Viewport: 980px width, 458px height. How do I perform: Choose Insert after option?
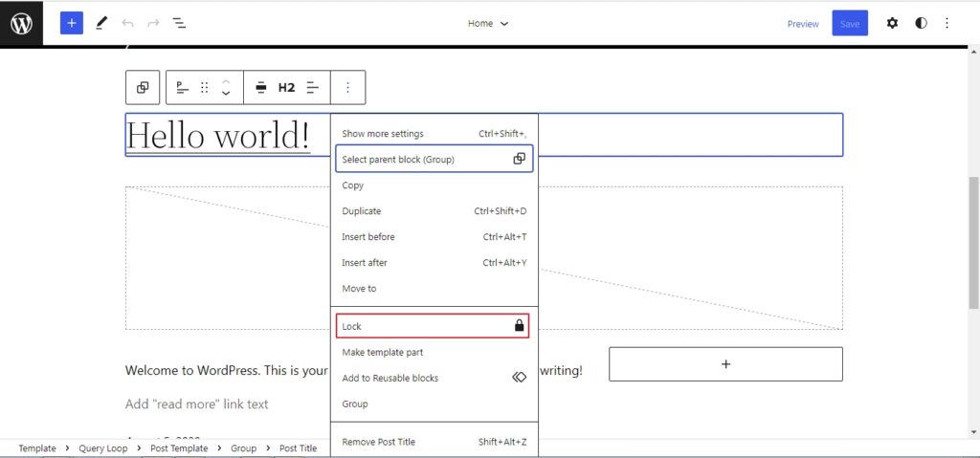tap(434, 262)
